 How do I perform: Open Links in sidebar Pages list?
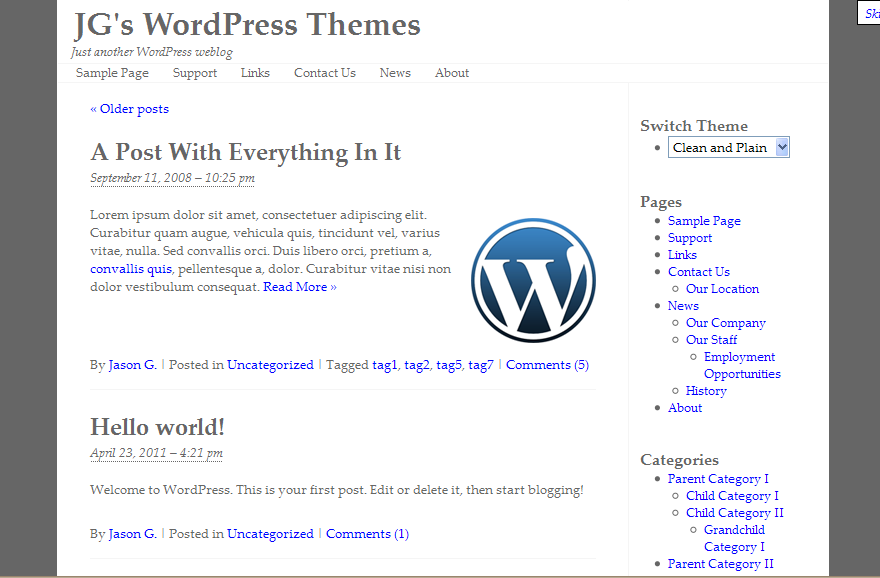point(682,255)
